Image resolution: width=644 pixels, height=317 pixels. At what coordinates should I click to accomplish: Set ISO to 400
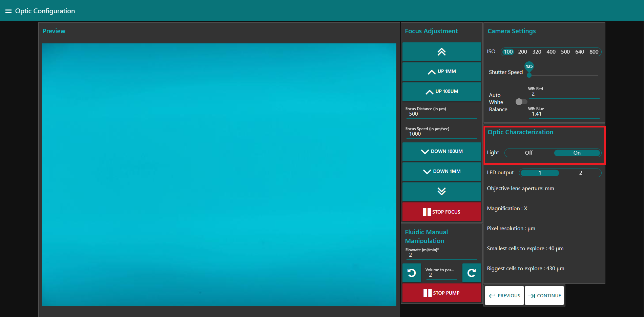[x=551, y=52]
